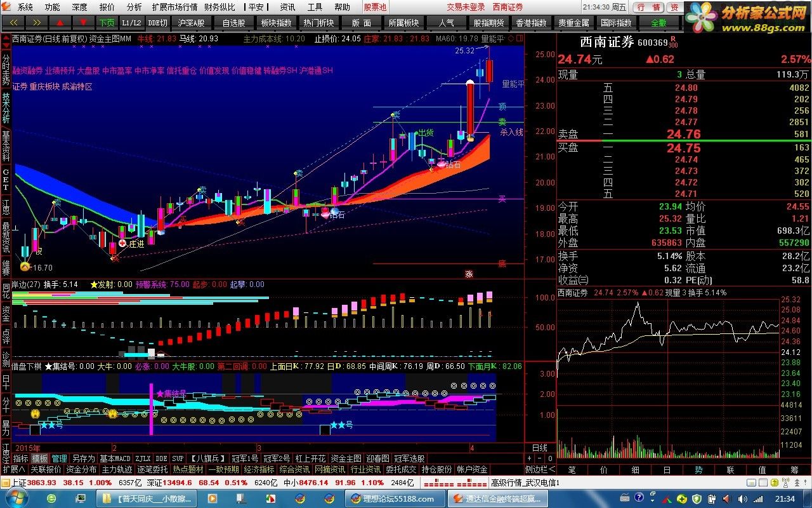
Task: Select the 筹 tab in side panel
Action: [794, 470]
